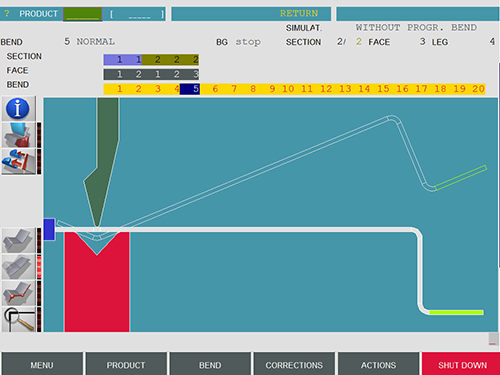Open the ACTIONS menu button
The height and width of the screenshot is (375, 500).
click(378, 365)
